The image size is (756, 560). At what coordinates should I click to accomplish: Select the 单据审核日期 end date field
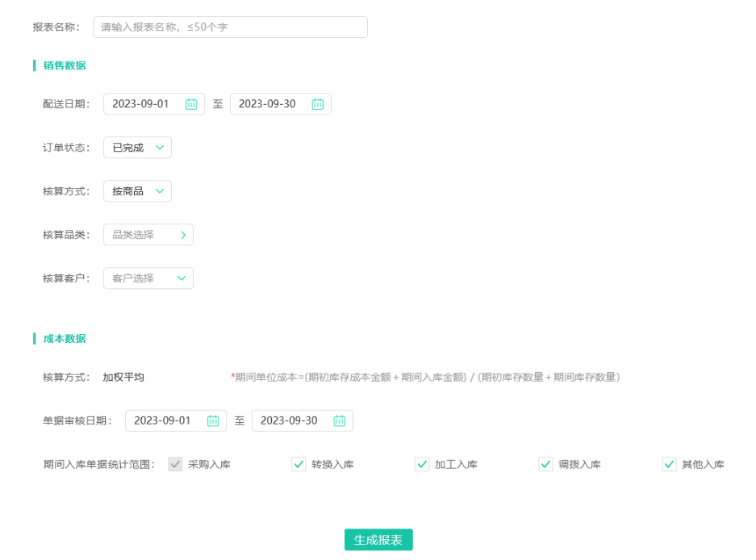click(290, 420)
